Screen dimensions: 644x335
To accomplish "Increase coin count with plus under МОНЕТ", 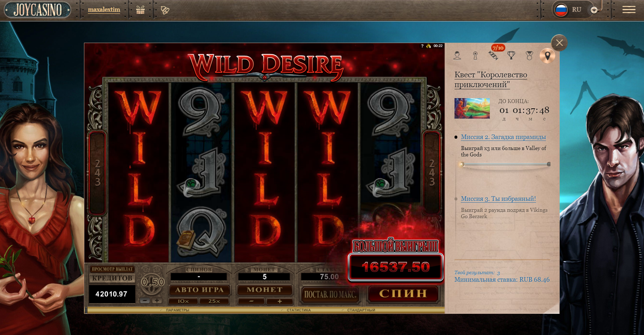I will 279,301.
